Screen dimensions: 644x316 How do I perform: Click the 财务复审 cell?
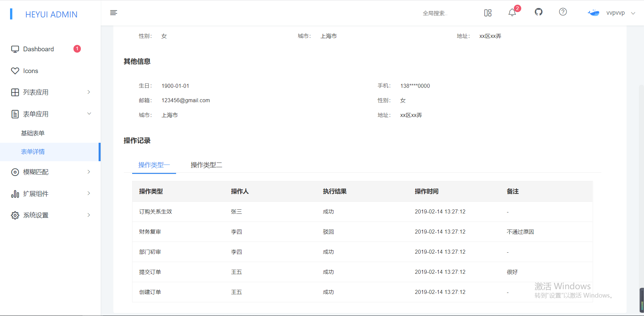pyautogui.click(x=150, y=232)
